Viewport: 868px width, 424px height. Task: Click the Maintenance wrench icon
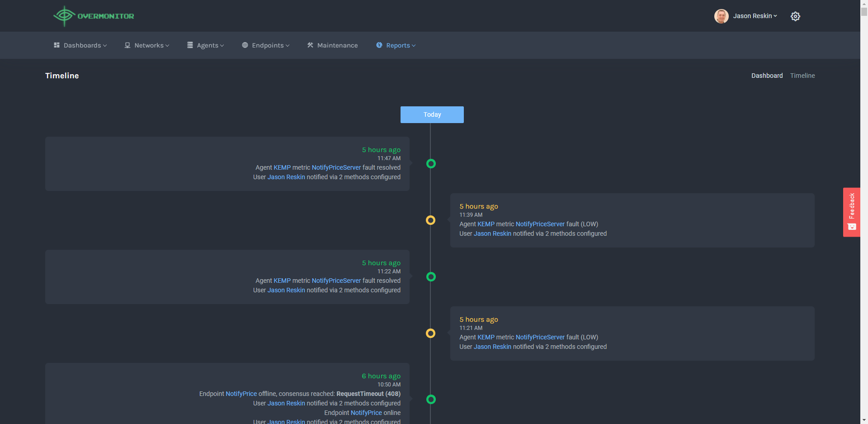[x=310, y=45]
